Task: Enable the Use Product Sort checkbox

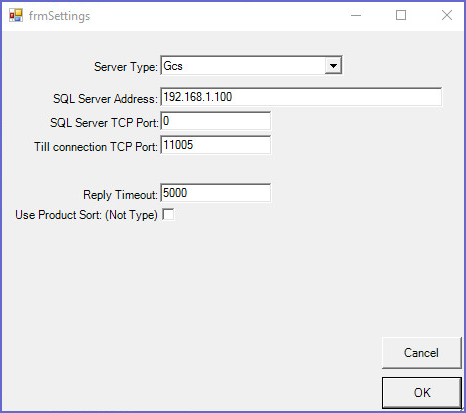Action: pyautogui.click(x=168, y=214)
